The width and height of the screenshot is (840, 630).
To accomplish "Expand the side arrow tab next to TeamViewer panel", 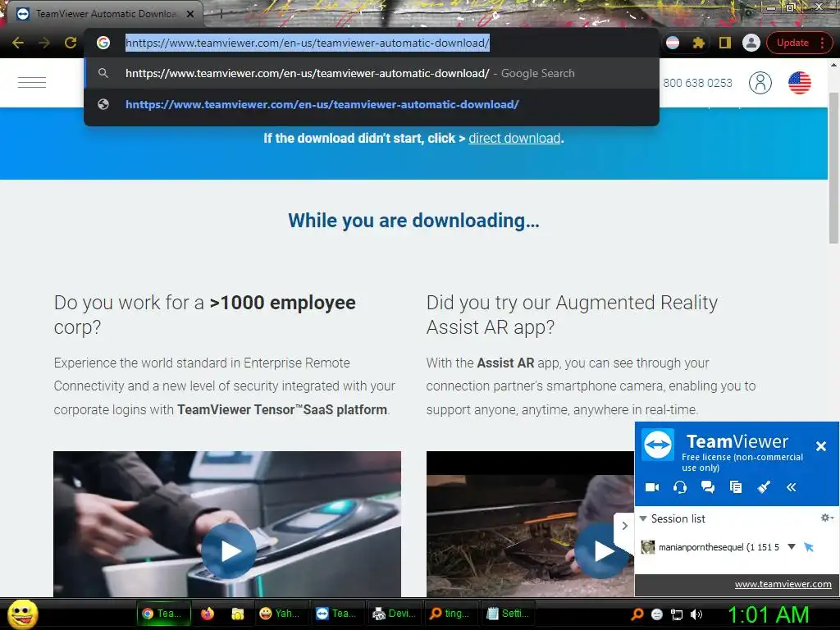I will coord(624,526).
